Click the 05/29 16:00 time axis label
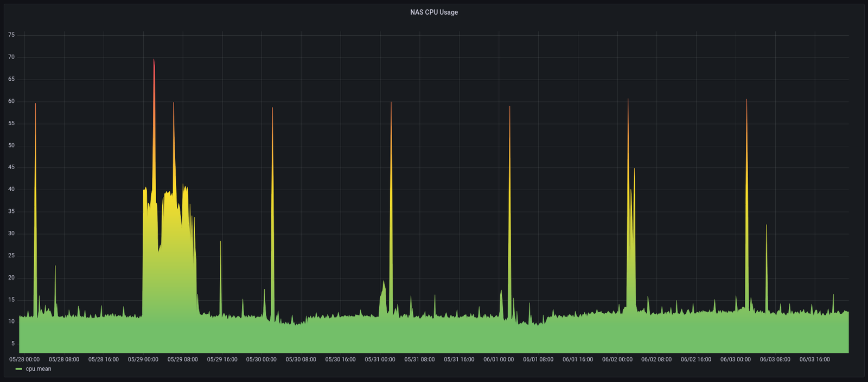Image resolution: width=868 pixels, height=382 pixels. (x=222, y=359)
